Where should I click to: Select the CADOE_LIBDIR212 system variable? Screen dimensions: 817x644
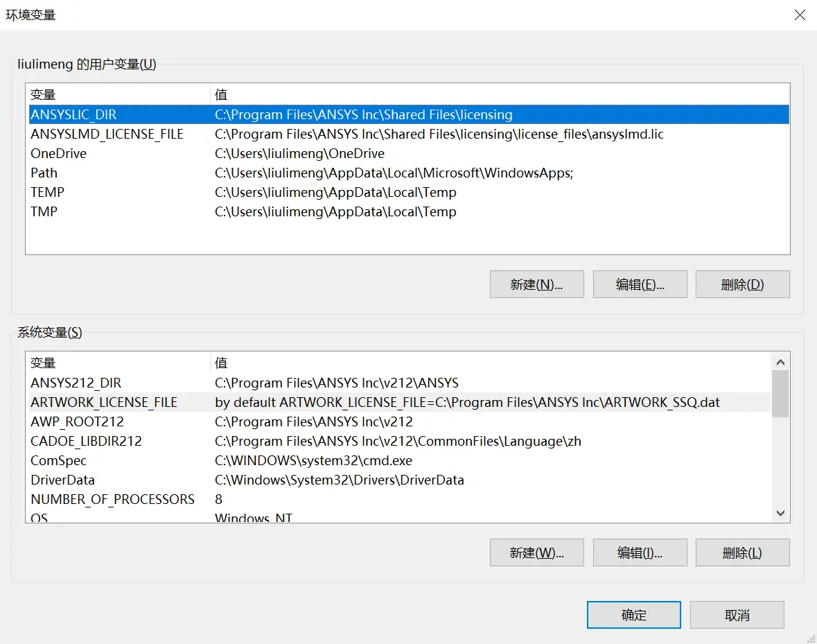tap(400, 441)
